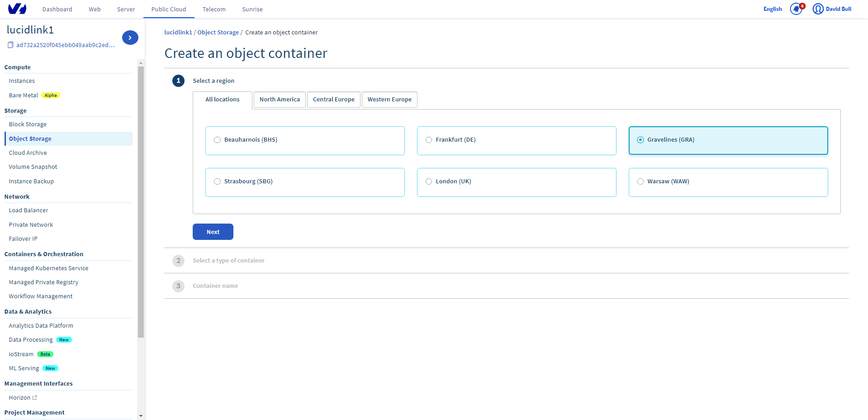Click step 3 Container name
The height and width of the screenshot is (420, 868).
click(x=215, y=286)
